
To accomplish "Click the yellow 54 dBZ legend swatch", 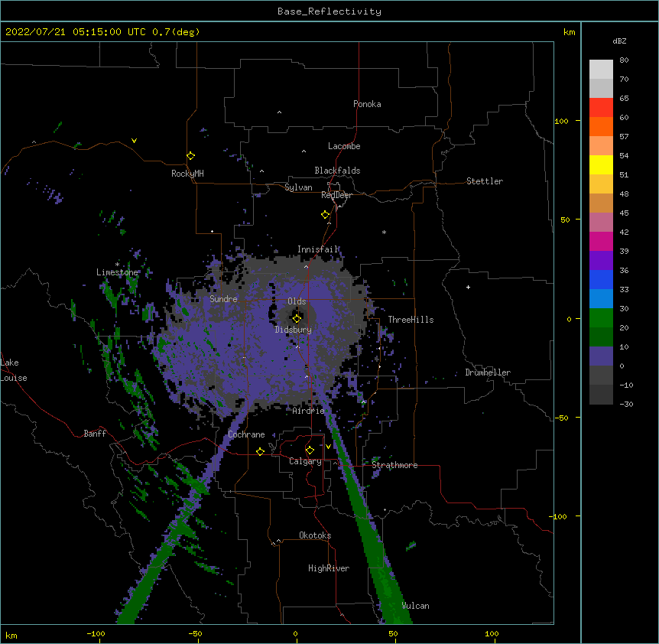I will pyautogui.click(x=601, y=164).
